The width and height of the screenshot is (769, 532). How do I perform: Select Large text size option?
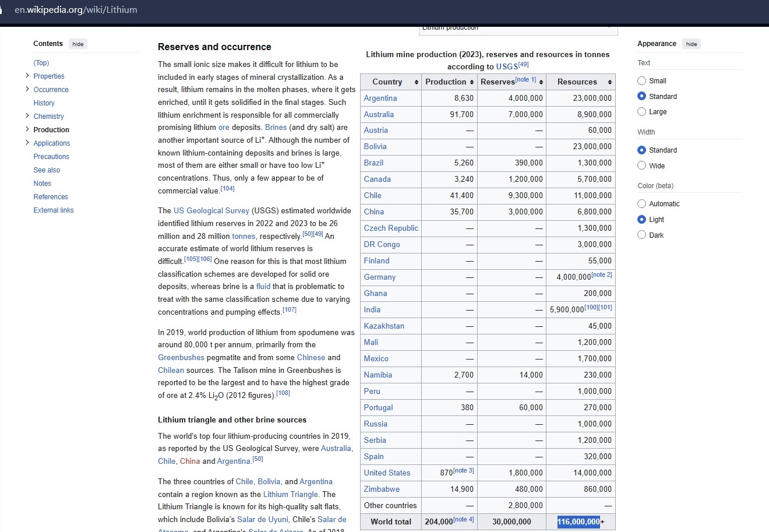point(641,112)
